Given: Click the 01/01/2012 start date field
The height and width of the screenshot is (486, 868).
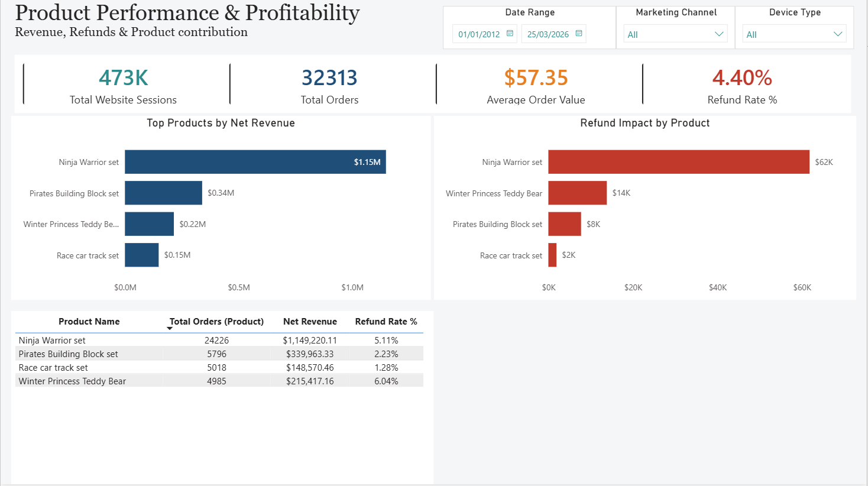Looking at the screenshot, I should (x=479, y=34).
